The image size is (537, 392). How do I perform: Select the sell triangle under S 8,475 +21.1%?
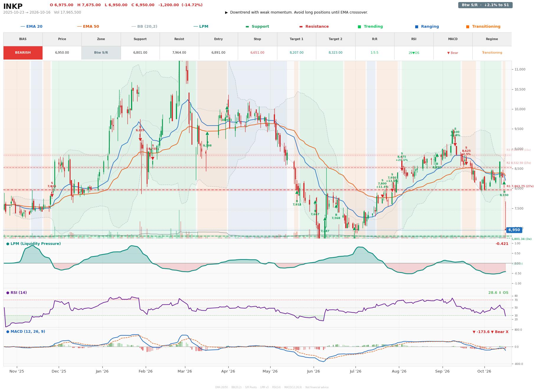(402, 169)
